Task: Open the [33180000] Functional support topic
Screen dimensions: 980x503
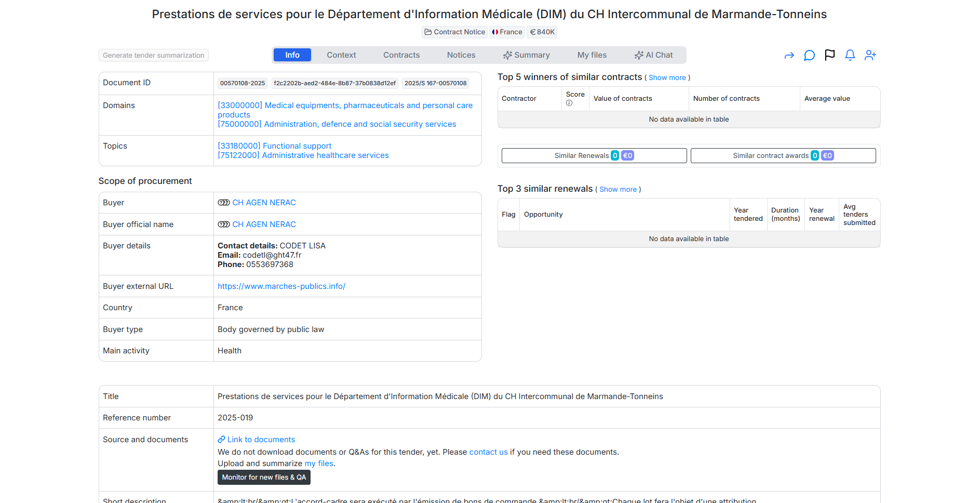Action: (x=274, y=146)
